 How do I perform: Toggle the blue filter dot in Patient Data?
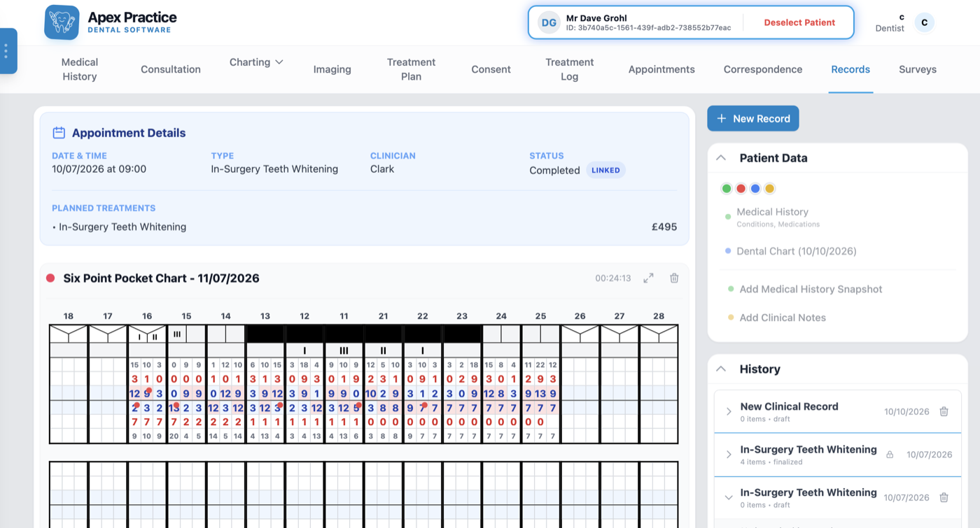click(755, 189)
